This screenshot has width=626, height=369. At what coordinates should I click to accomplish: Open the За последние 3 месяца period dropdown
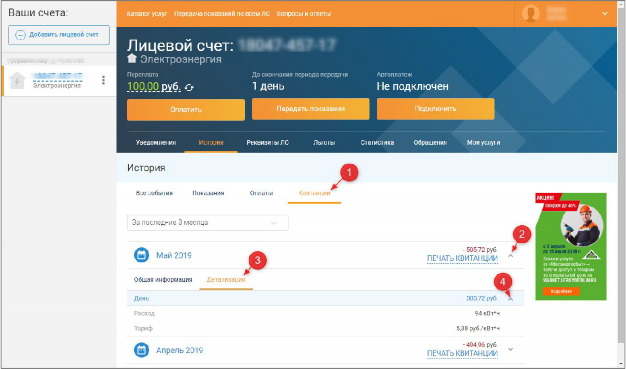[208, 223]
